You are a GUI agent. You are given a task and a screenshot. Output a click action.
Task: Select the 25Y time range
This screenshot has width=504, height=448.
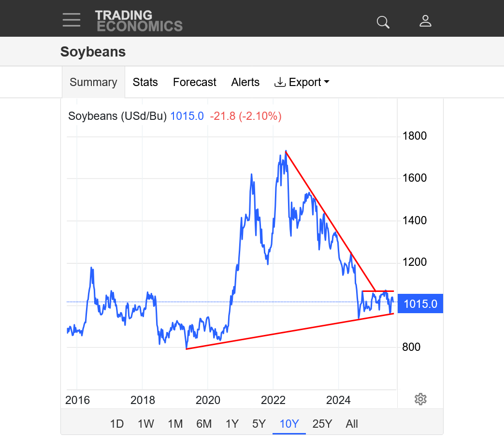pos(322,424)
